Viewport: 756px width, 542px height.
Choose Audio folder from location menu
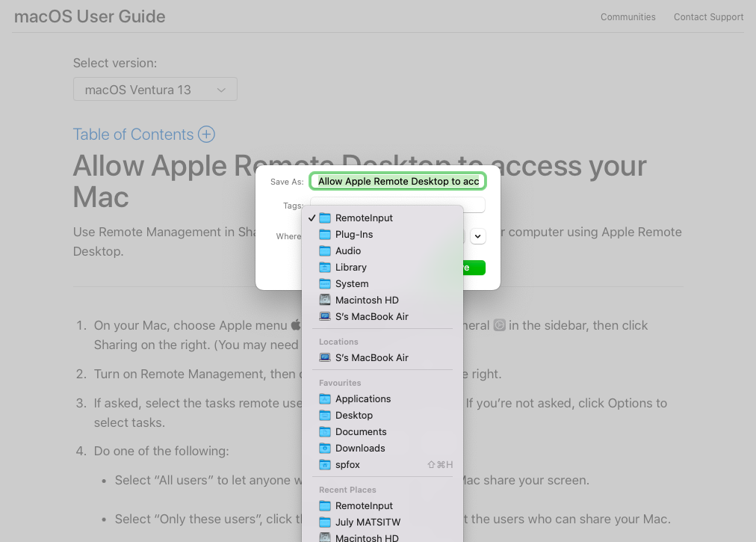(x=382, y=251)
